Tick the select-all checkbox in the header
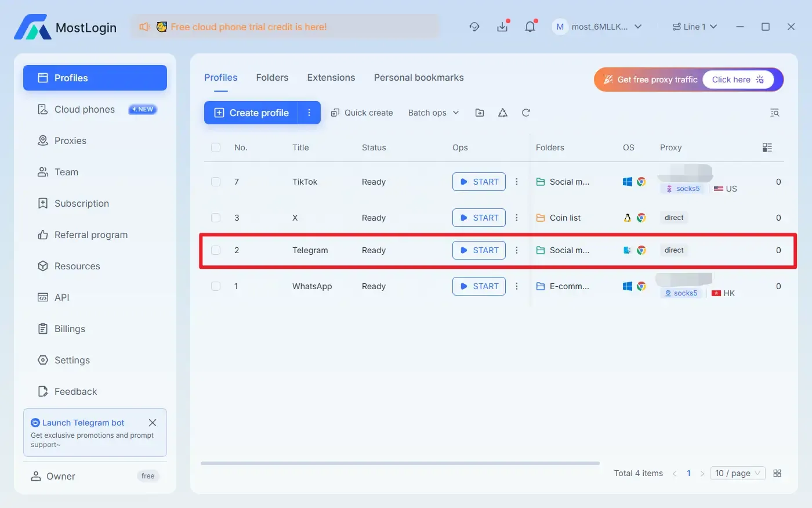Viewport: 812px width, 508px height. point(216,147)
